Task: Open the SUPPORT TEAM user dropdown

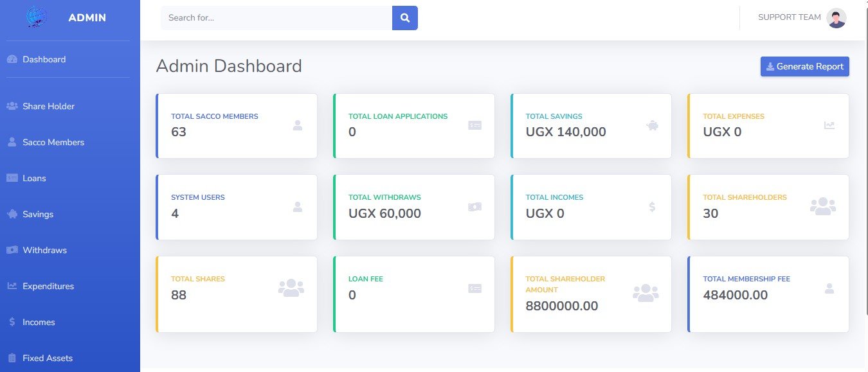Action: click(790, 17)
